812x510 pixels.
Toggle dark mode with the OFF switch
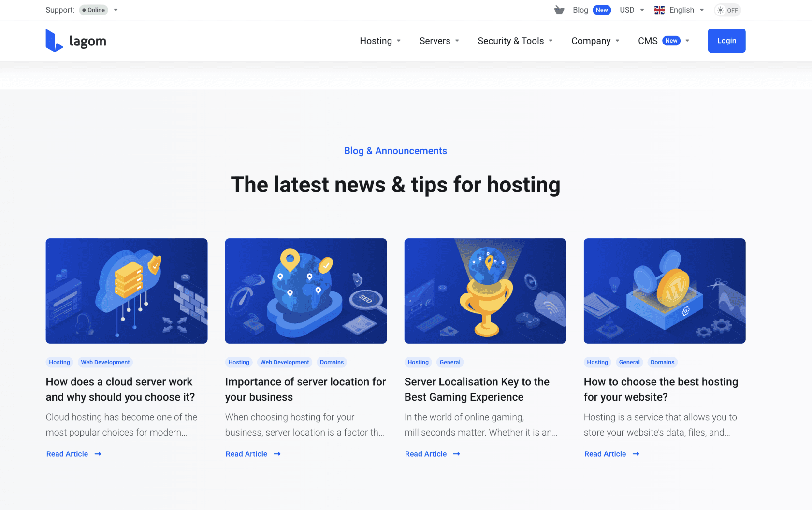tap(727, 10)
